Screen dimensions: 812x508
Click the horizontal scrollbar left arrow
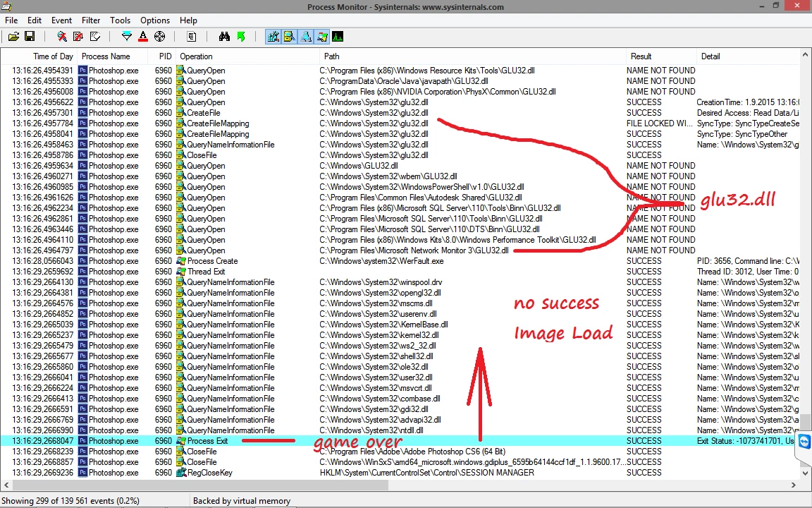click(6, 485)
